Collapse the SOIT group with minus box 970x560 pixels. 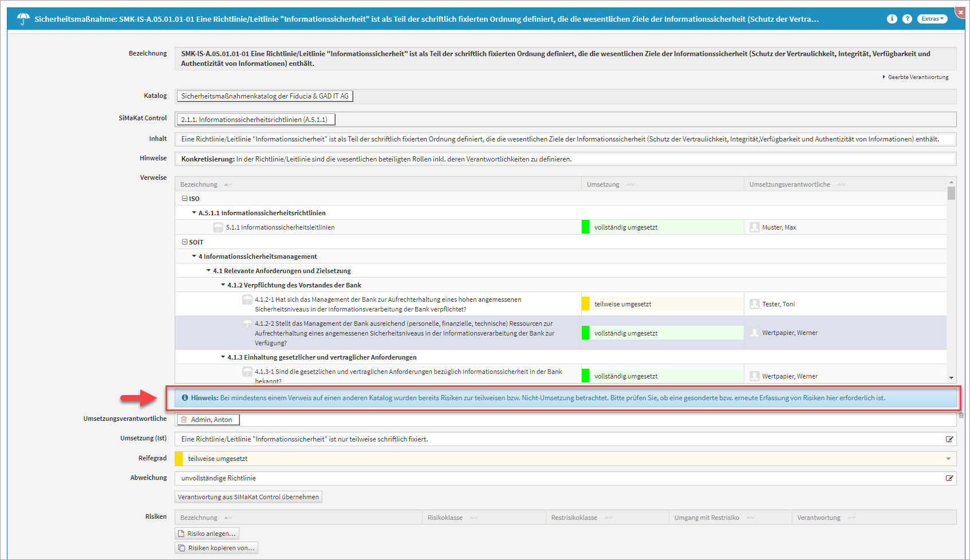pyautogui.click(x=185, y=242)
